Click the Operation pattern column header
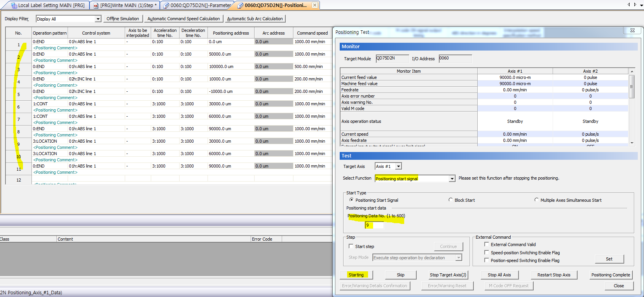644x297 pixels. click(x=50, y=33)
